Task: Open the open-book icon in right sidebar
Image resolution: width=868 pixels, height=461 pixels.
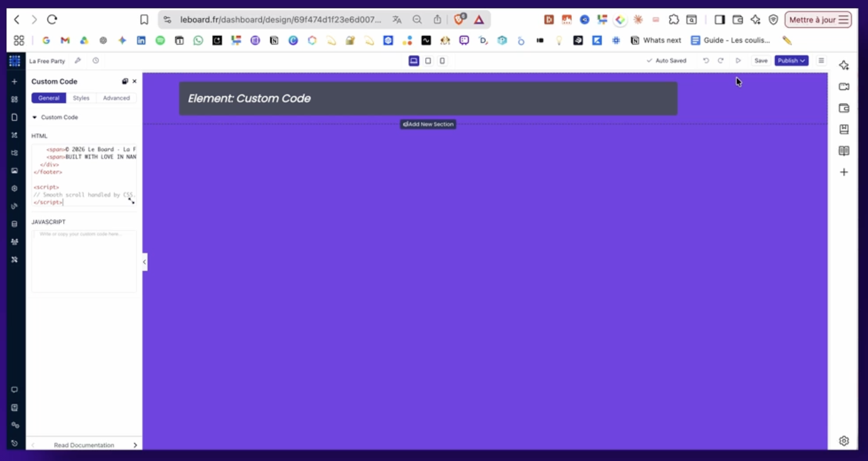Action: (844, 151)
